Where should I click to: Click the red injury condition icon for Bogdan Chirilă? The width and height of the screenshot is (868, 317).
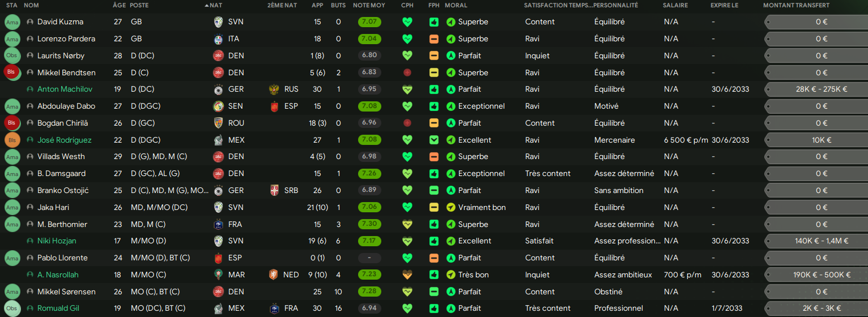coord(407,123)
